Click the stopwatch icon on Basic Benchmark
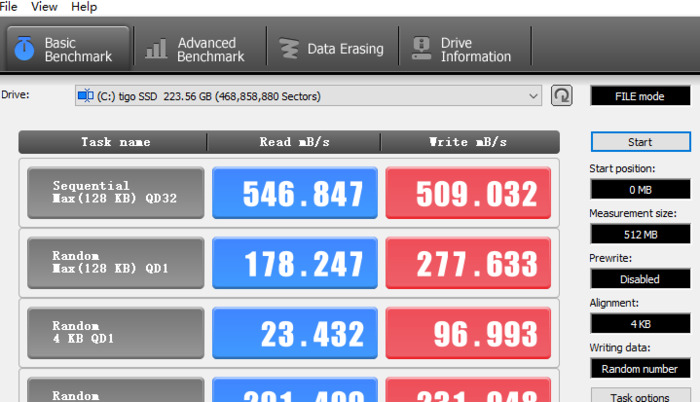 (x=25, y=48)
